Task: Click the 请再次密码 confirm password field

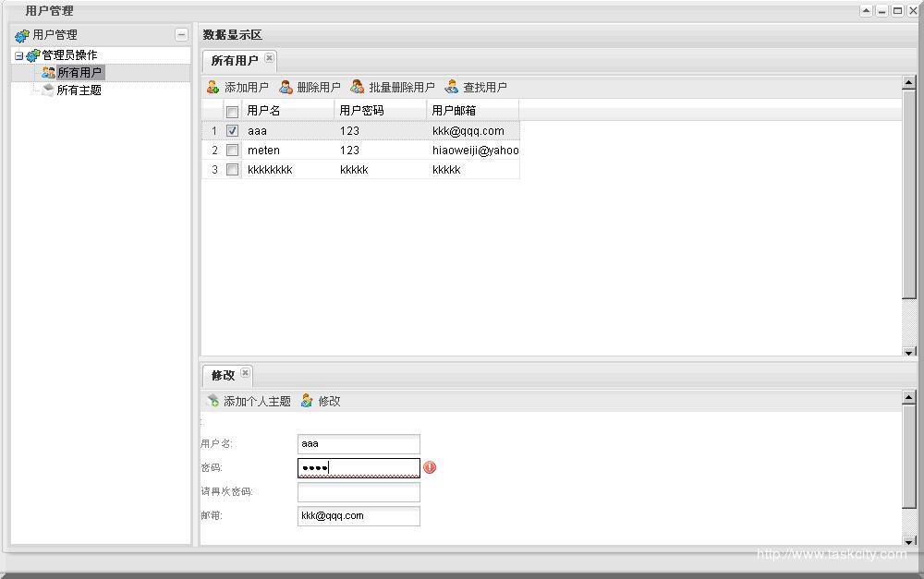Action: pos(359,492)
